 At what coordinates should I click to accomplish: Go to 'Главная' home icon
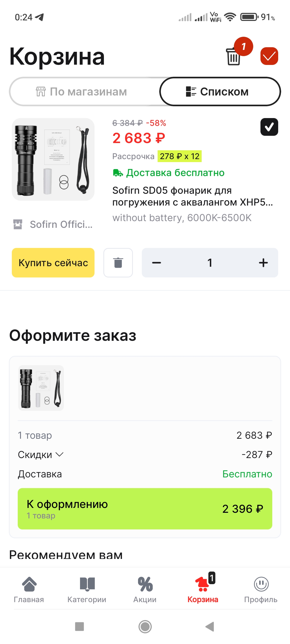click(29, 589)
